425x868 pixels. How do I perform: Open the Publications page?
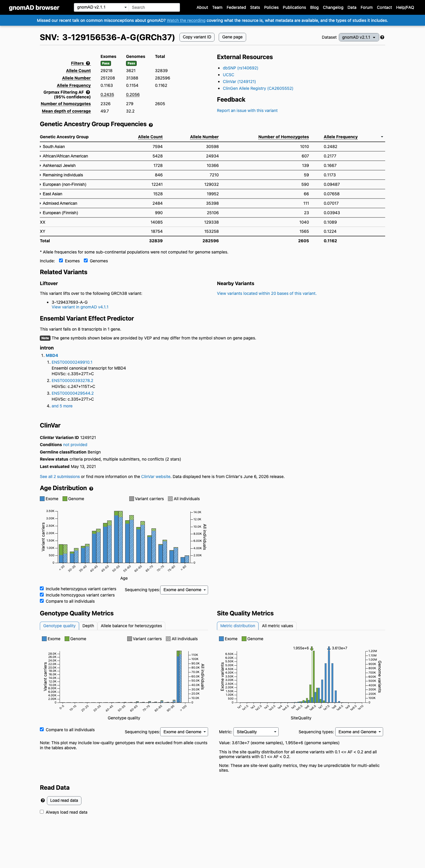click(294, 7)
